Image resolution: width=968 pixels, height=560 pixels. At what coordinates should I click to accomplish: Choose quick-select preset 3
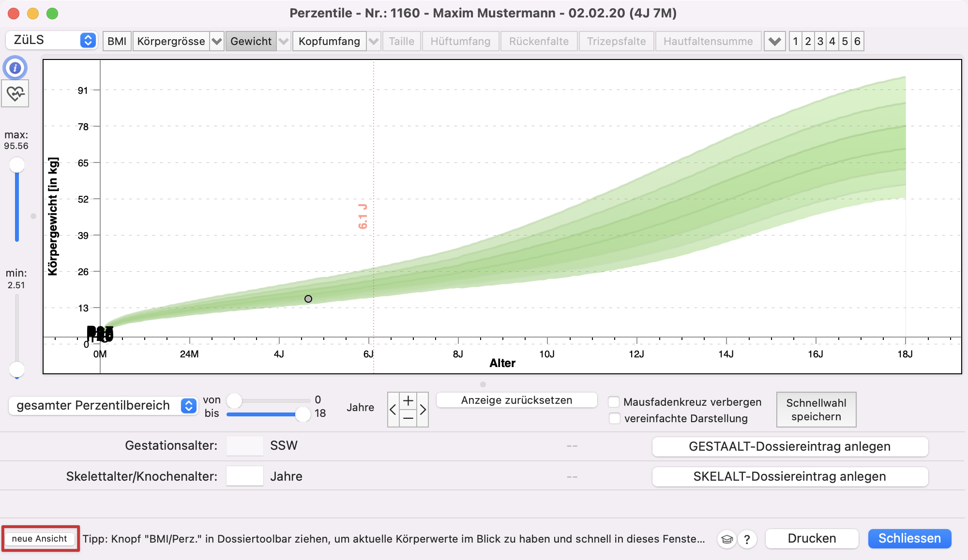click(820, 41)
